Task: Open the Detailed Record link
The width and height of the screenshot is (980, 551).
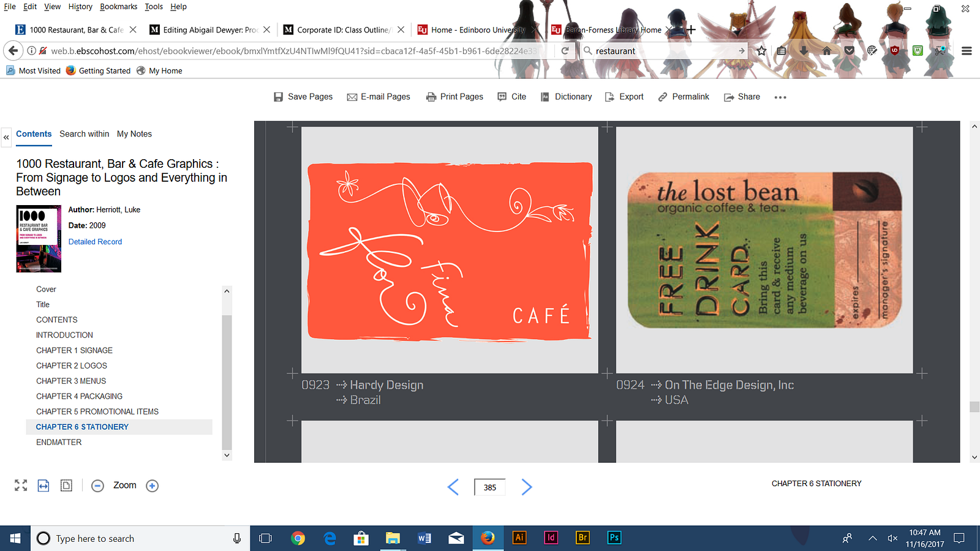Action: click(x=95, y=242)
